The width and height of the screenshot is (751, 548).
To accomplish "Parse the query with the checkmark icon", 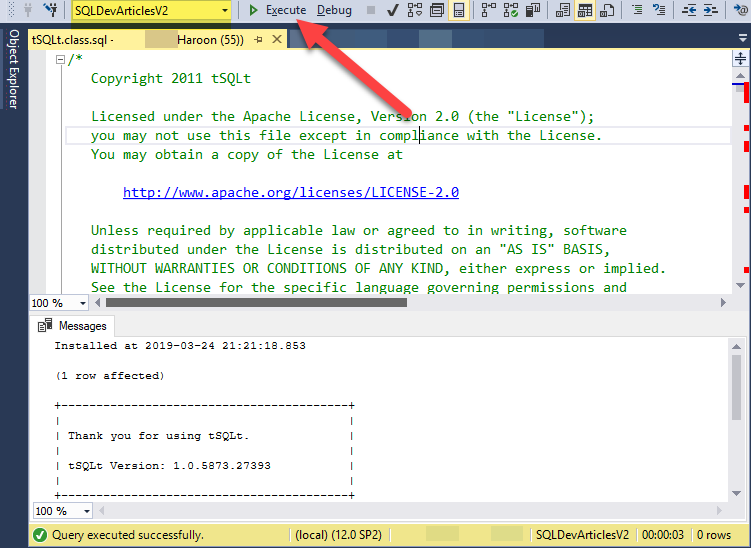I will [x=393, y=10].
